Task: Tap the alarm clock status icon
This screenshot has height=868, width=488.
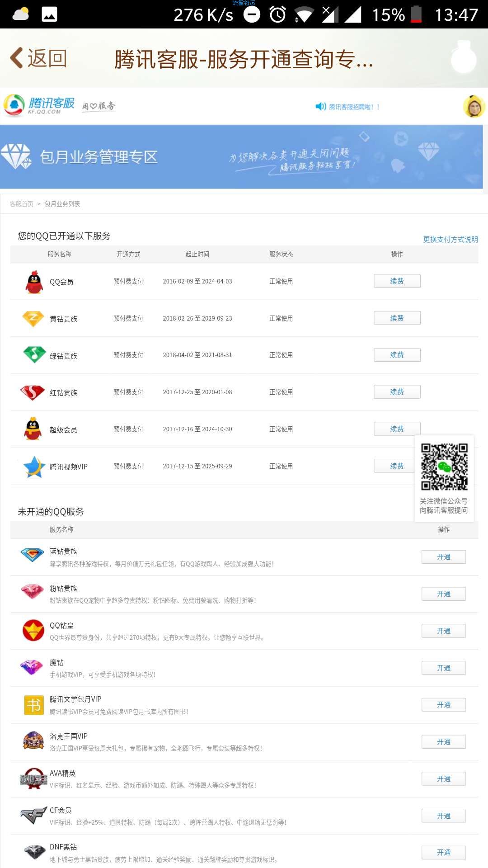Action: (x=278, y=14)
